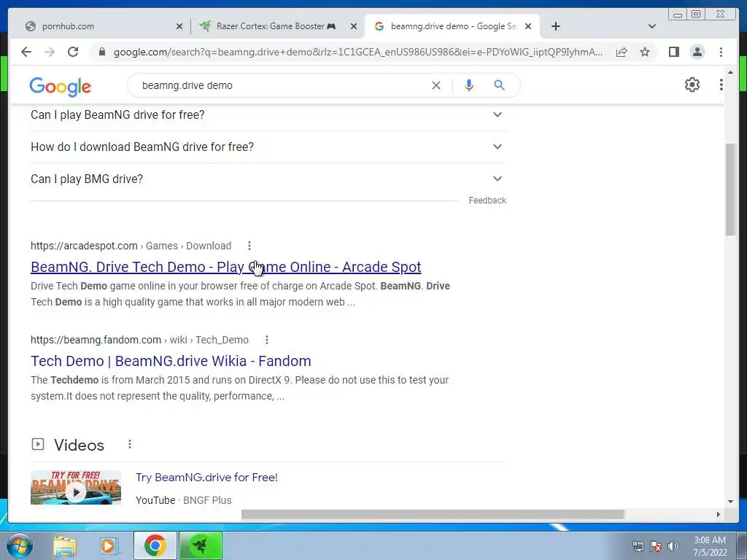
Task: Open the taskbar clock showing 3:08 AM
Action: tap(710, 546)
